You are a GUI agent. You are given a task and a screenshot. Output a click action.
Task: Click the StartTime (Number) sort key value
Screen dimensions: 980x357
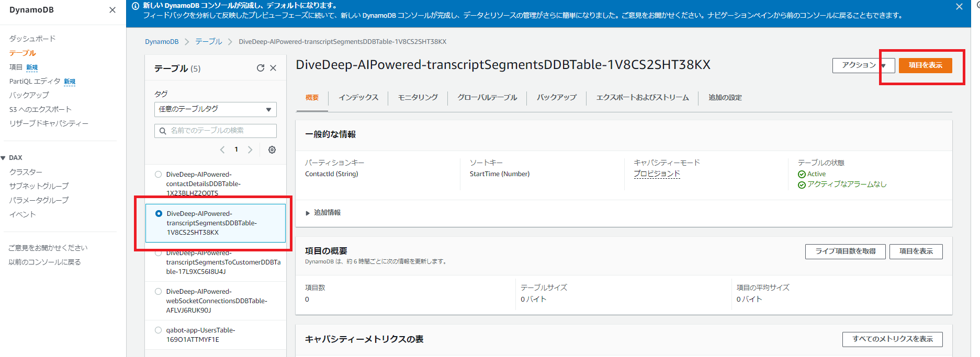pyautogui.click(x=500, y=174)
